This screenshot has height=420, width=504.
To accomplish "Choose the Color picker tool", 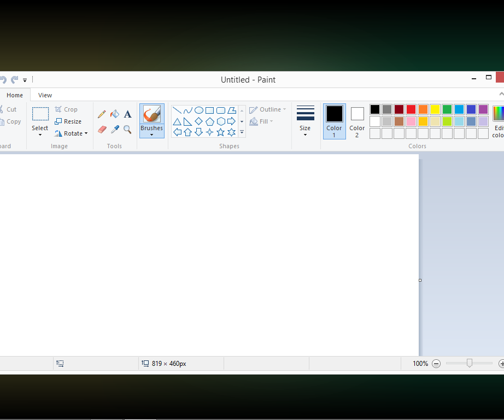I will (x=115, y=130).
